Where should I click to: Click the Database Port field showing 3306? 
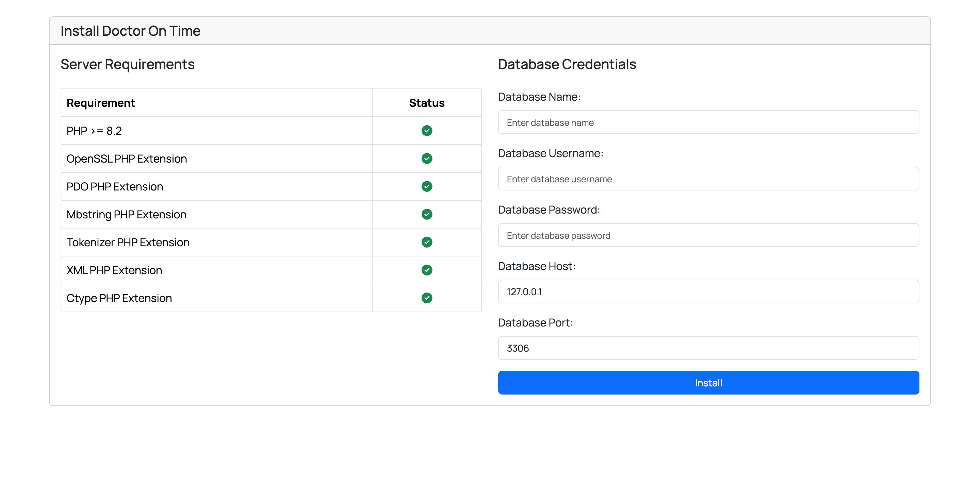[x=708, y=348]
